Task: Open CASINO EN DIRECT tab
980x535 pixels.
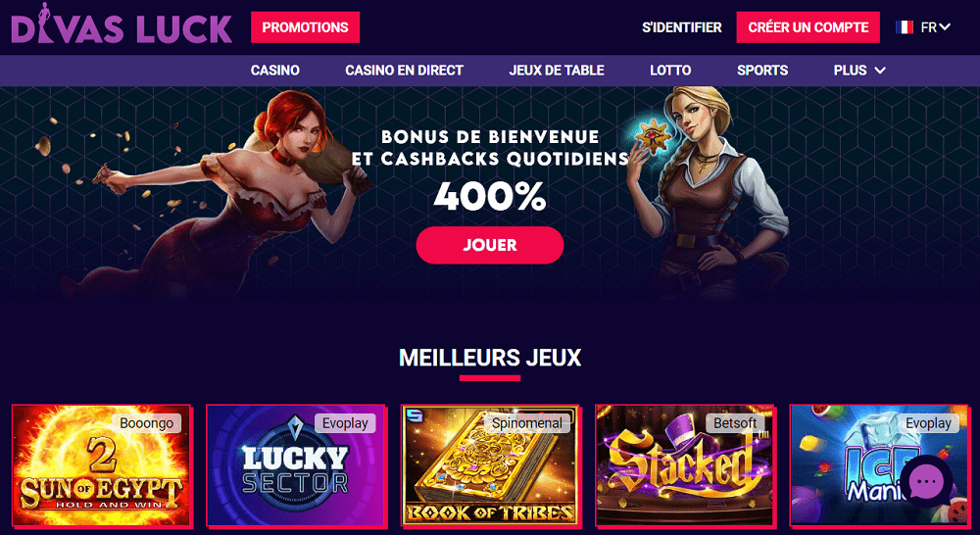Action: [x=405, y=71]
